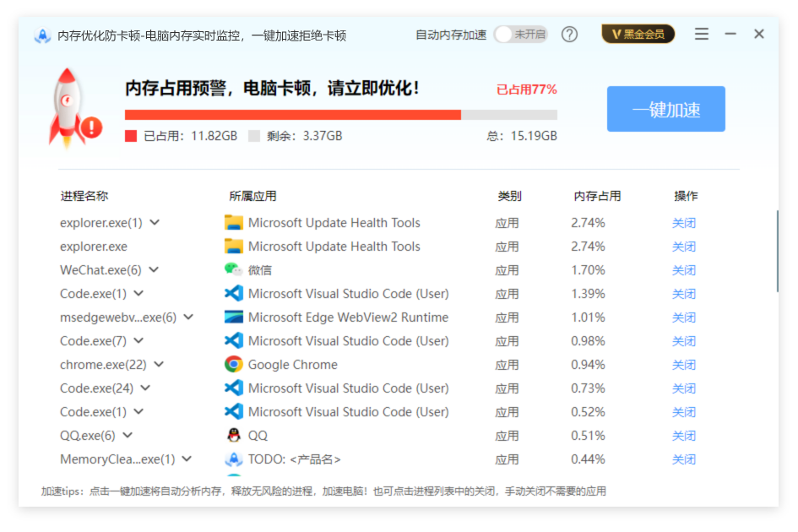Click the folder icon in the plain explorer.exe row
This screenshot has width=798, height=532.
tap(234, 247)
